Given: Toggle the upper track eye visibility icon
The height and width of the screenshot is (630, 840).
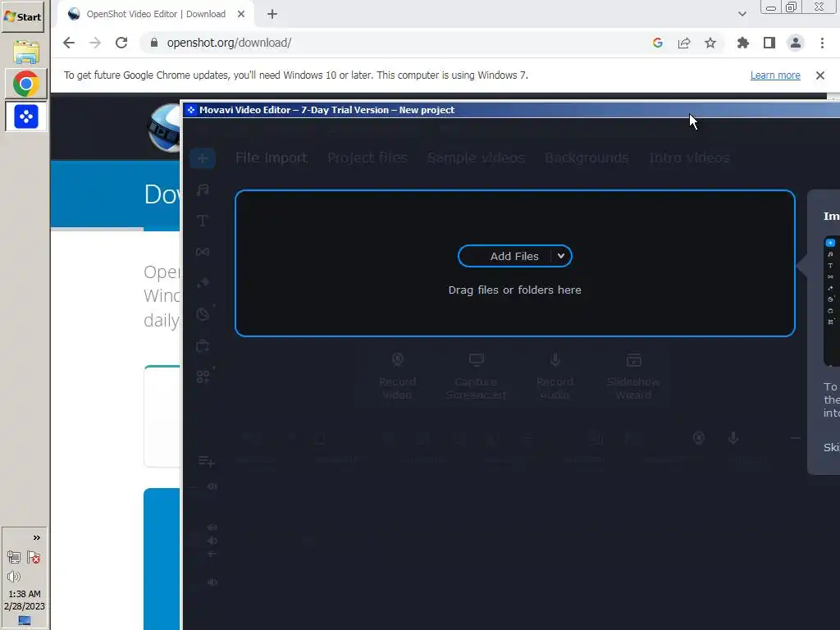Looking at the screenshot, I should click(x=212, y=486).
